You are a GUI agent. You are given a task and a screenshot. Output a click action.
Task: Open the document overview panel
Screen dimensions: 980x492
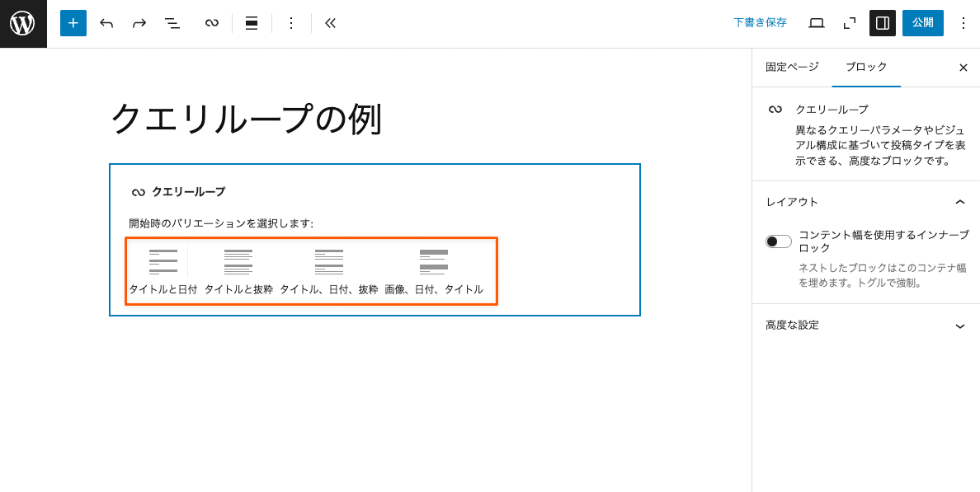coord(172,23)
